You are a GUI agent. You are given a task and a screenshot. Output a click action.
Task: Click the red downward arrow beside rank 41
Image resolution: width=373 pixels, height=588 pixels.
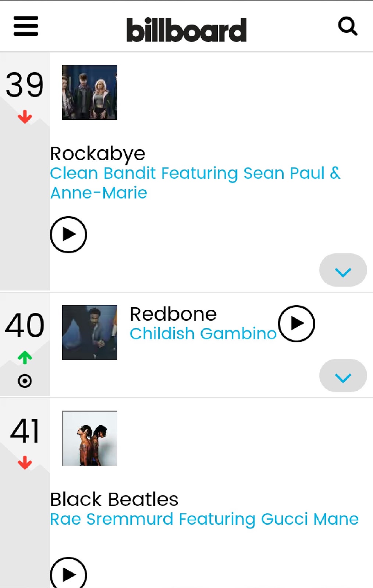pyautogui.click(x=25, y=463)
